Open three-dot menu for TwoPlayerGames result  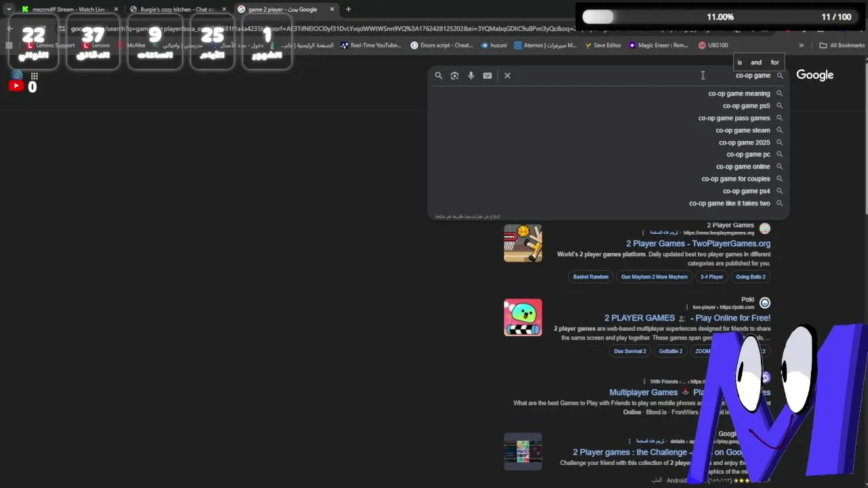pyautogui.click(x=643, y=232)
